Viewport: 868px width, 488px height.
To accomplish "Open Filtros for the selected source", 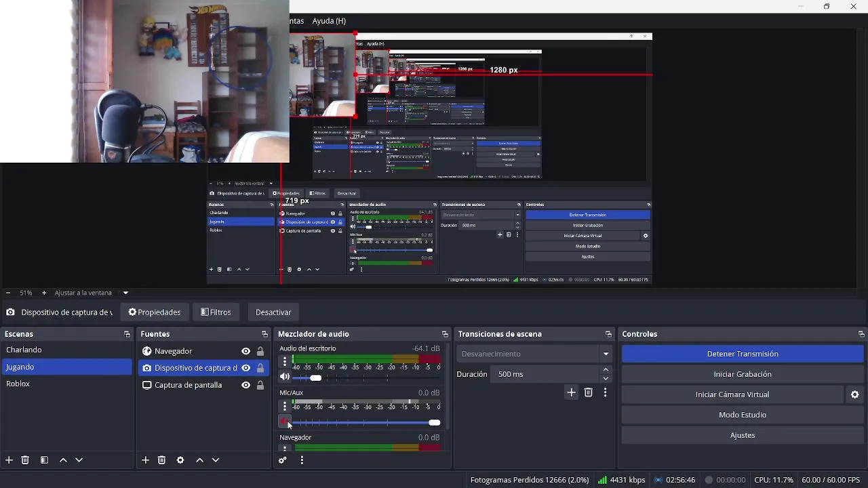I will click(216, 312).
